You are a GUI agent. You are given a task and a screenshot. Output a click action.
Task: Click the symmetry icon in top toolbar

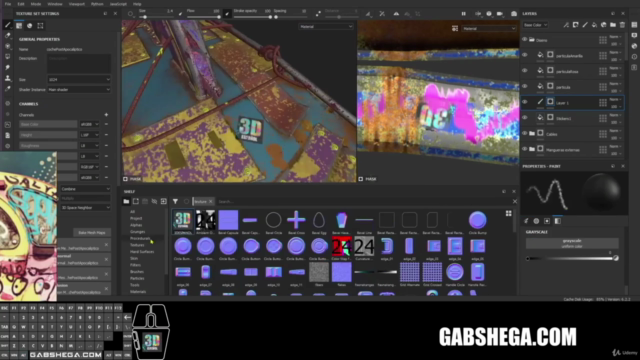click(x=396, y=14)
